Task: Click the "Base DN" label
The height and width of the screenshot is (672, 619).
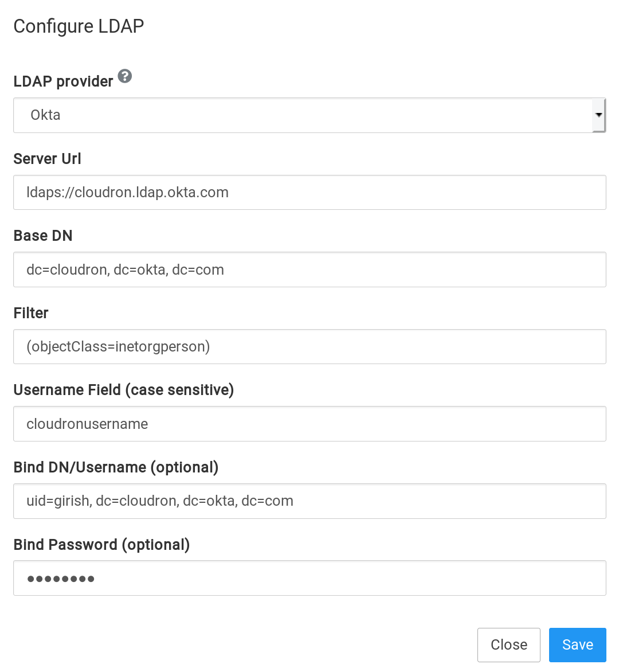Action: coord(43,236)
